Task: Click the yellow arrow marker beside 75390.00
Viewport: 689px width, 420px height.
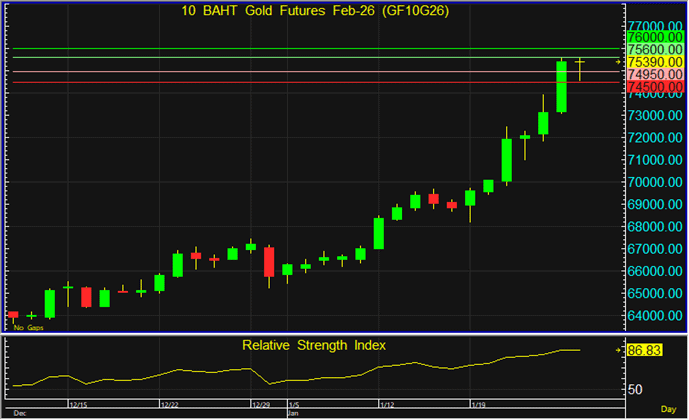Action: (619, 62)
